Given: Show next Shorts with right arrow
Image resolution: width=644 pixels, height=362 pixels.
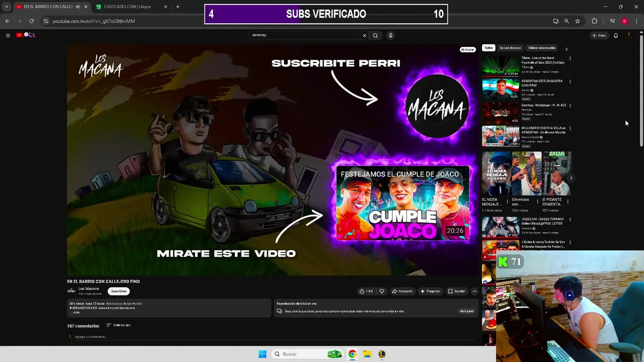Looking at the screenshot, I should click(571, 178).
